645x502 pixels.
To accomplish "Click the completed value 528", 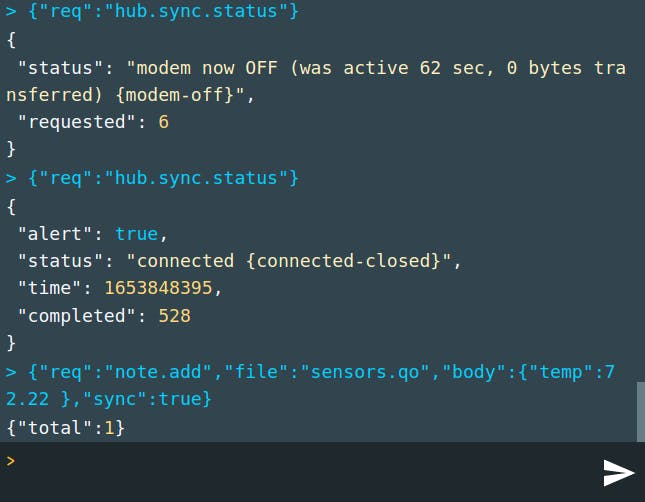I will coord(174,316).
